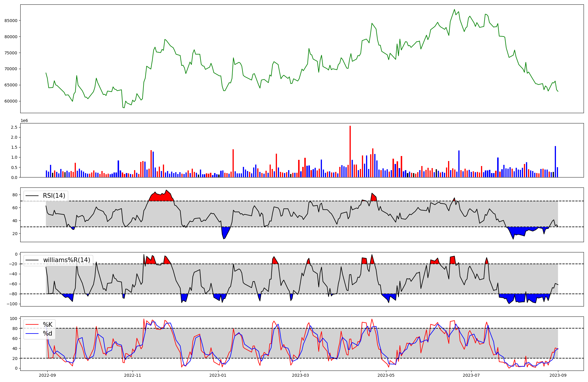Click the 2023-03 x-axis date label

point(300,375)
